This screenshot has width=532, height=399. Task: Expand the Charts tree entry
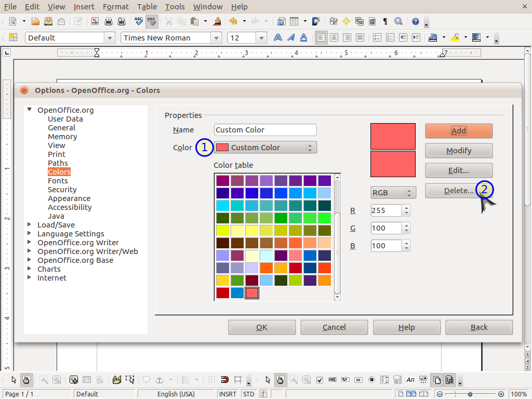[x=30, y=269]
